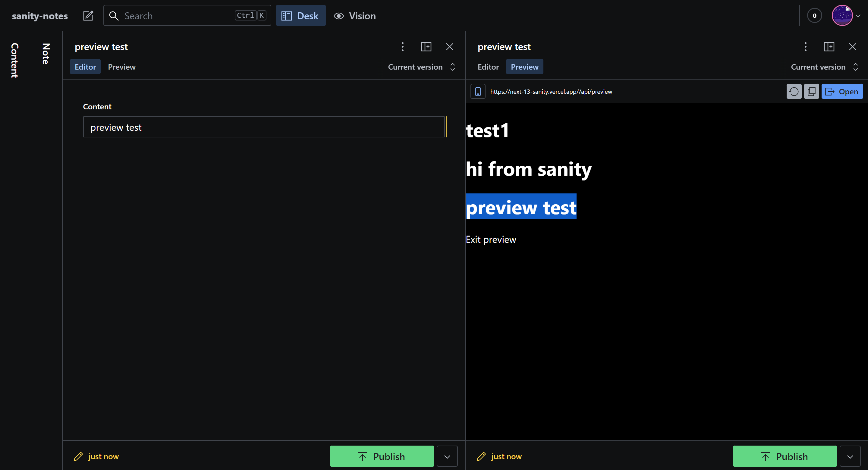868x470 pixels.
Task: Open publish actions dropdown in left pane
Action: 447,456
